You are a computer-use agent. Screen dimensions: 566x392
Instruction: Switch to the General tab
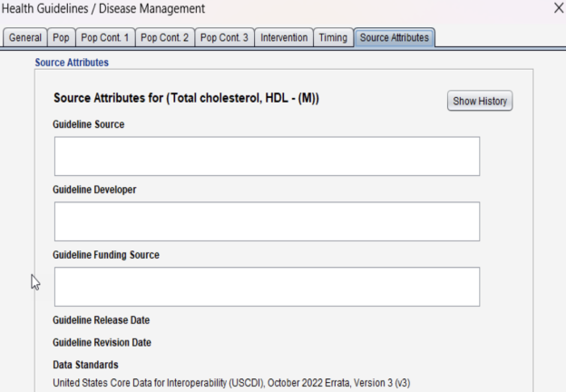click(x=24, y=38)
